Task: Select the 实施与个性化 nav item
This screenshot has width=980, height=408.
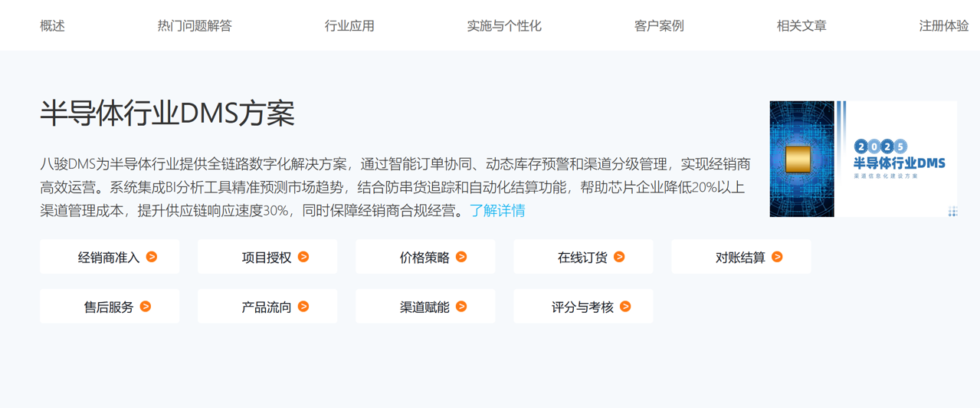Action: (x=504, y=26)
